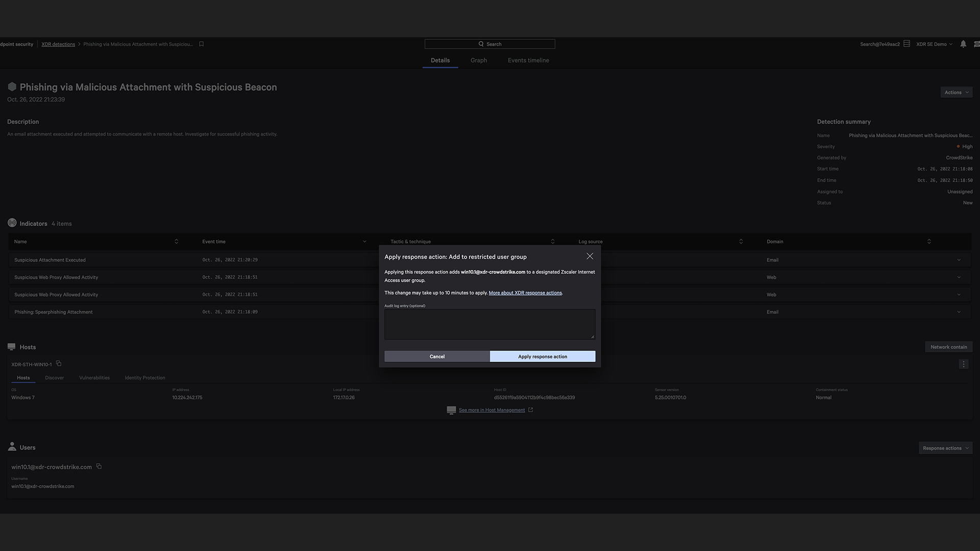Click the bookmark icon next to breadcrumb

point(202,44)
